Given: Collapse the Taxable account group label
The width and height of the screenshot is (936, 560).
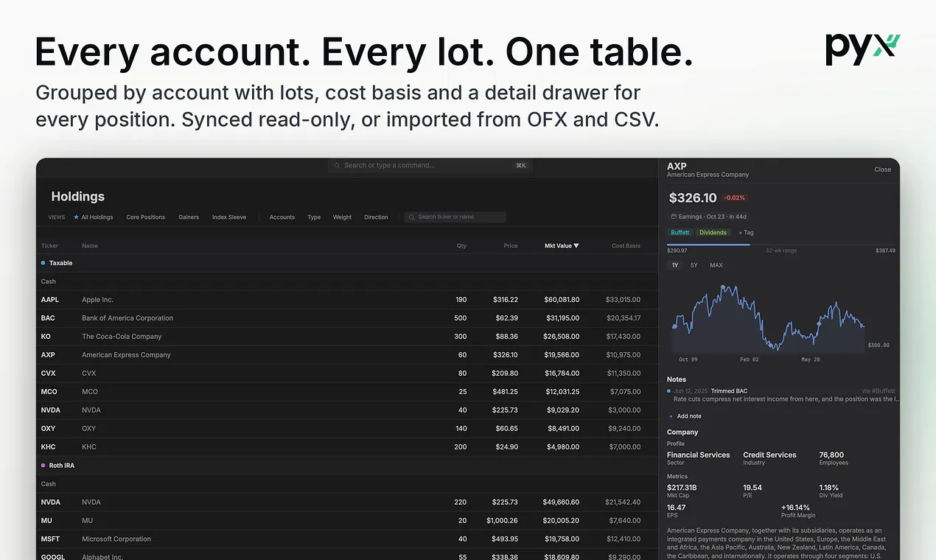Looking at the screenshot, I should point(60,263).
